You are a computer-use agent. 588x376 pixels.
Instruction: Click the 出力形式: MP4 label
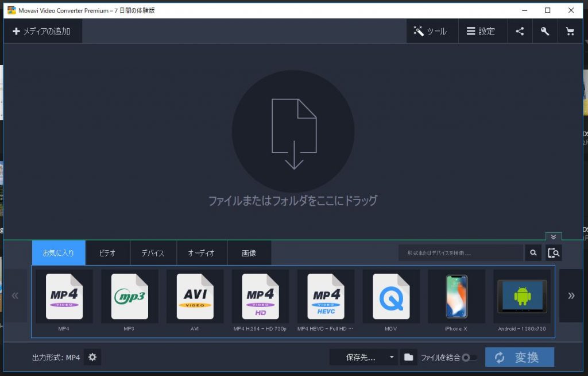(56, 358)
